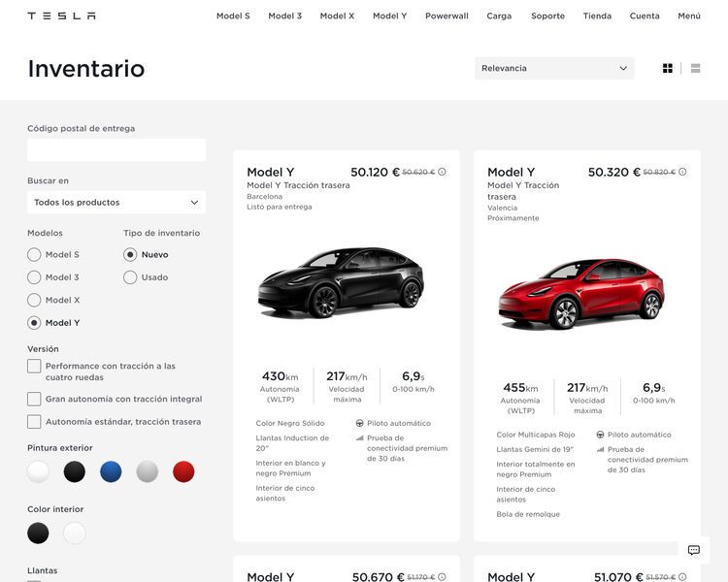Click the 50.120 € price

click(x=375, y=173)
